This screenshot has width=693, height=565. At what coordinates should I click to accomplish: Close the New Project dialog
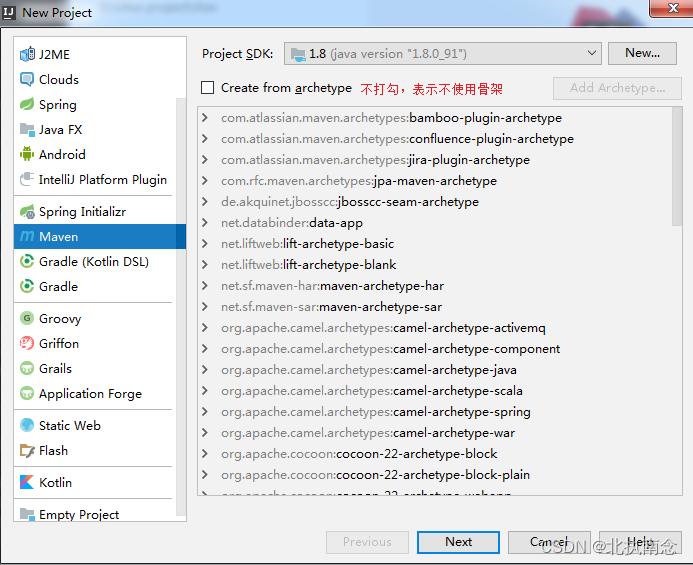pos(673,8)
